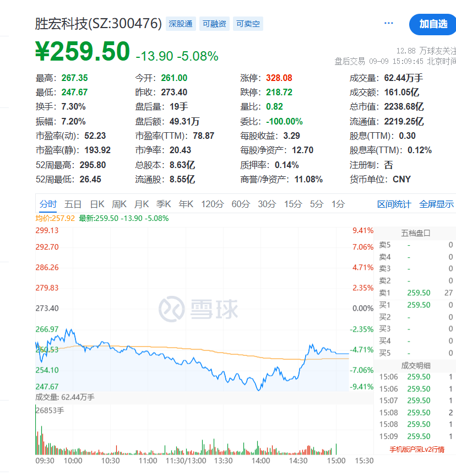This screenshot has width=456, height=476.
Task: Click the 加自选 button
Action: click(433, 24)
